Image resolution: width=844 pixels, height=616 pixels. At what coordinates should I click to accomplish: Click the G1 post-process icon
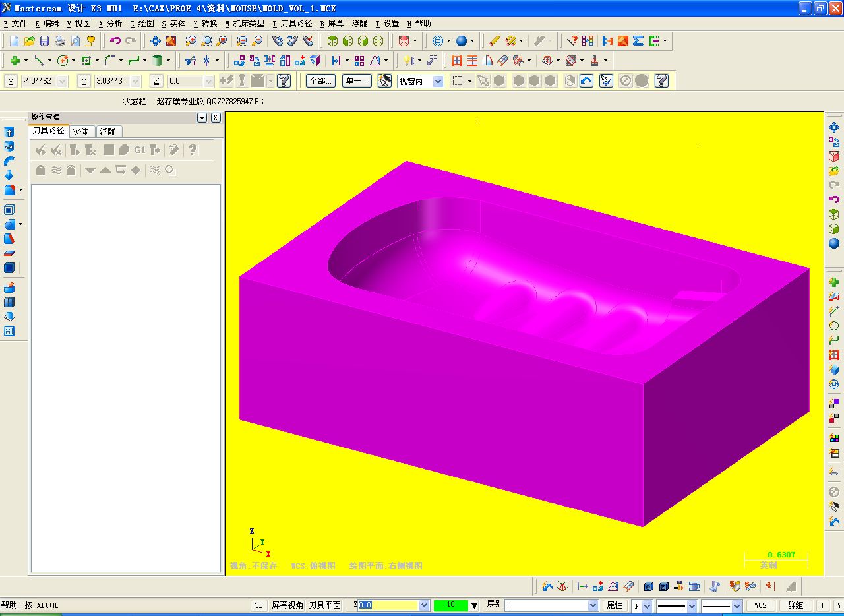coord(140,150)
